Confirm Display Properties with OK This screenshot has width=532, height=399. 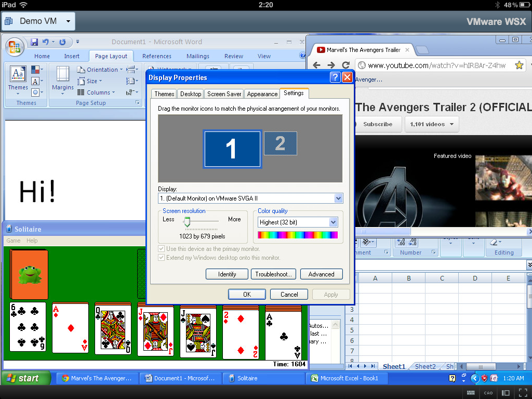point(247,295)
